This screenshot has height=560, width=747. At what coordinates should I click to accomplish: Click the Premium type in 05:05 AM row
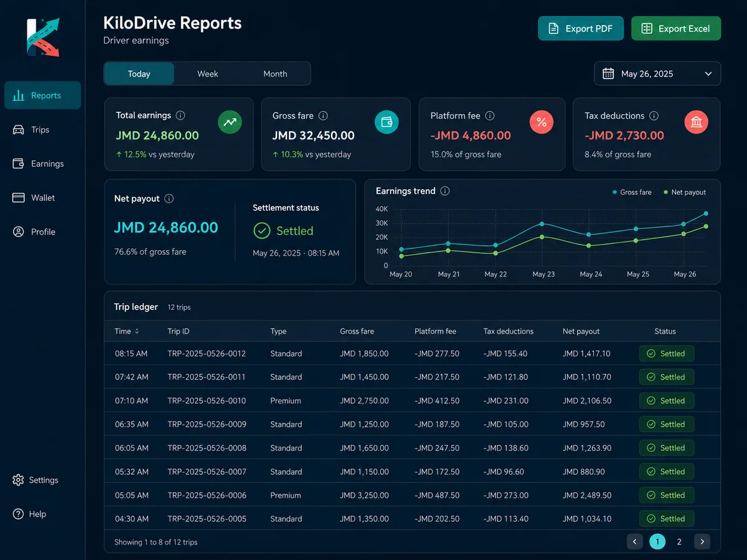point(286,495)
